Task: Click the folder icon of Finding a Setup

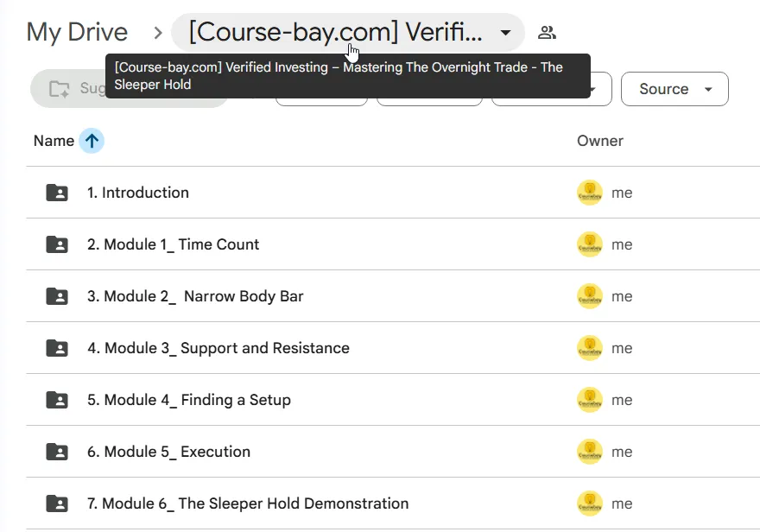Action: coord(57,400)
